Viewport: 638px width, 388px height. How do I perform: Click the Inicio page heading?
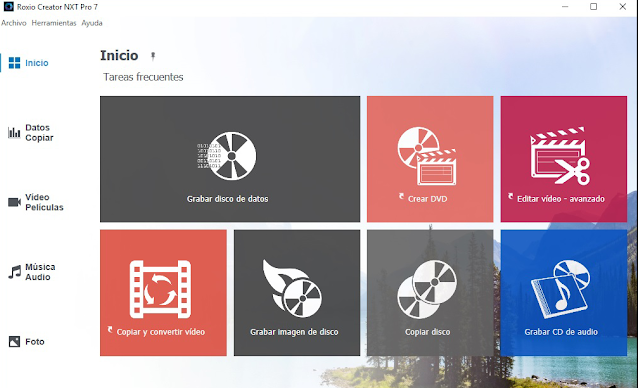[119, 55]
